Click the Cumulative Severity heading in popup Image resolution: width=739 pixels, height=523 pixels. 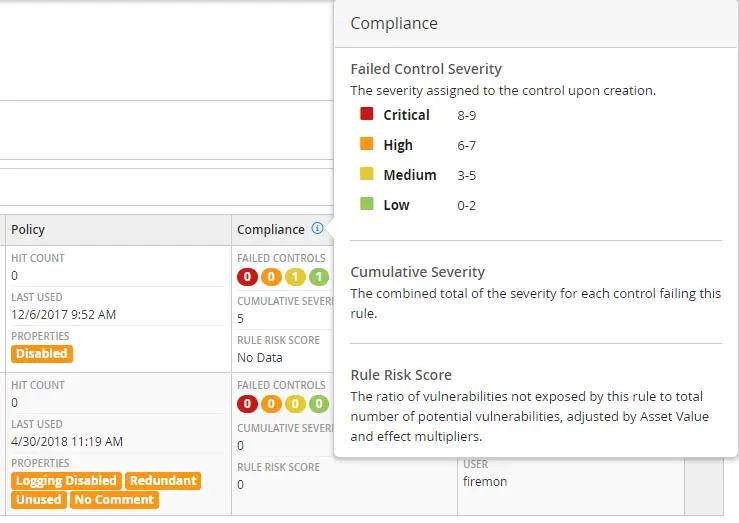coord(418,272)
